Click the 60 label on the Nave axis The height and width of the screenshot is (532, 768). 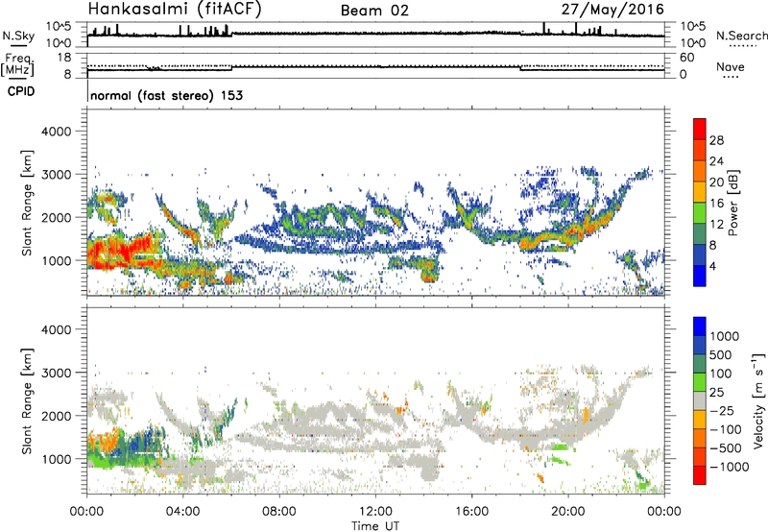point(686,58)
